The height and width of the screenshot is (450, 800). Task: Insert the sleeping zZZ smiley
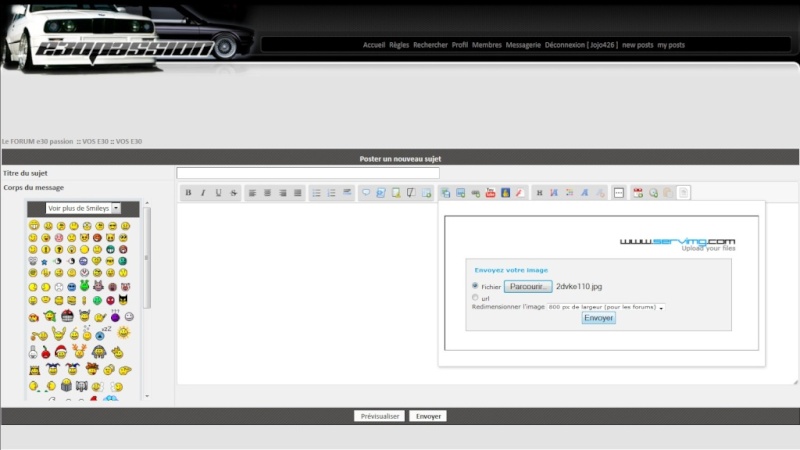(103, 333)
